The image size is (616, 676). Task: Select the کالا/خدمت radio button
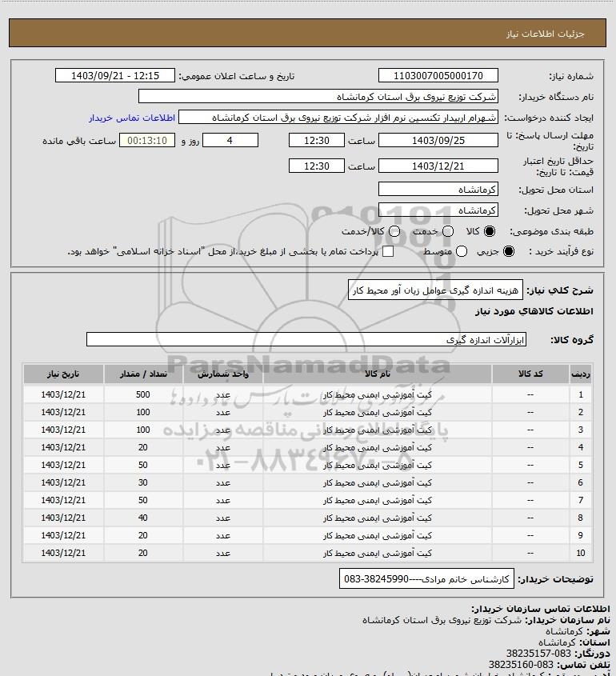point(394,231)
